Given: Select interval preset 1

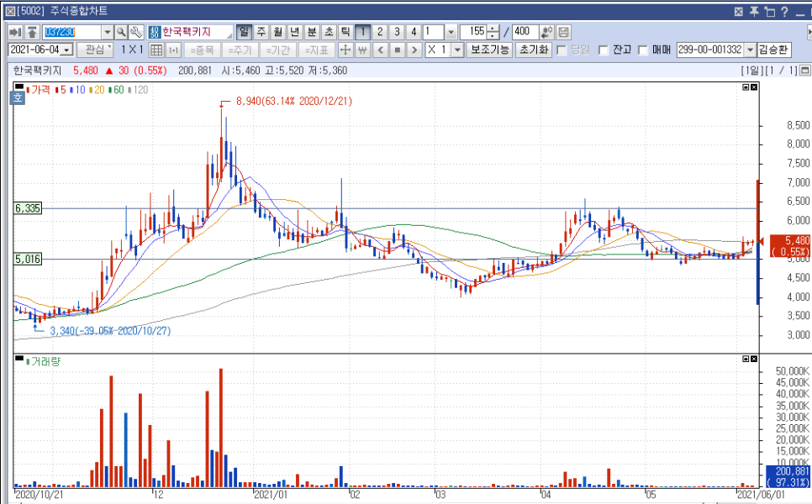Looking at the screenshot, I should [363, 32].
